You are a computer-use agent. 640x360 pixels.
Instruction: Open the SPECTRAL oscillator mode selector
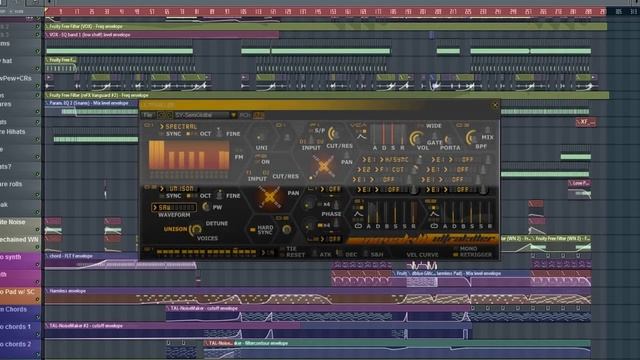click(178, 127)
